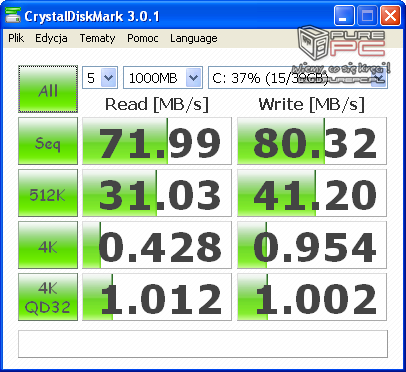Open the Plik menu

pos(16,38)
